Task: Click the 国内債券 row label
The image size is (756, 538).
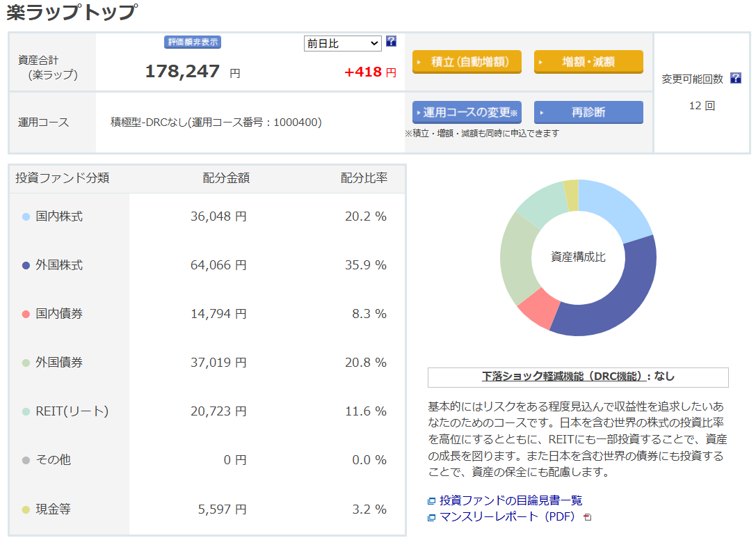Action: point(59,314)
